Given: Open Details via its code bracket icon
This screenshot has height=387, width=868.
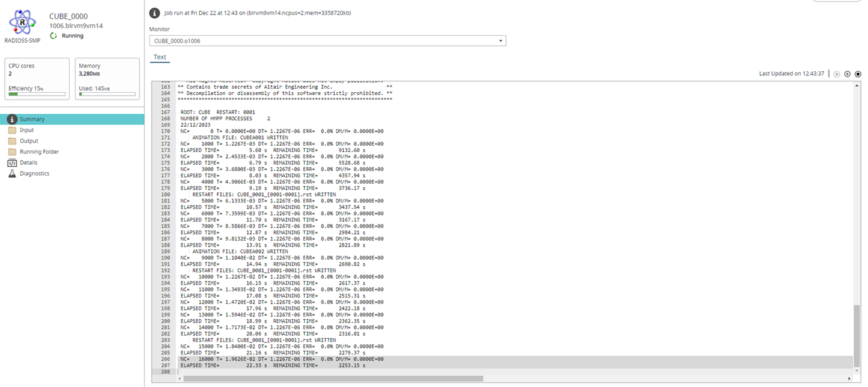Looking at the screenshot, I should click(x=12, y=163).
